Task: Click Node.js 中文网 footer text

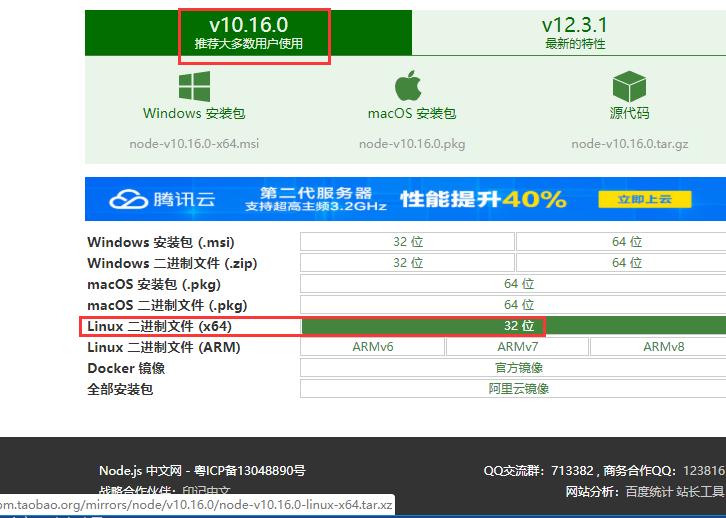Action: pyautogui.click(x=140, y=471)
